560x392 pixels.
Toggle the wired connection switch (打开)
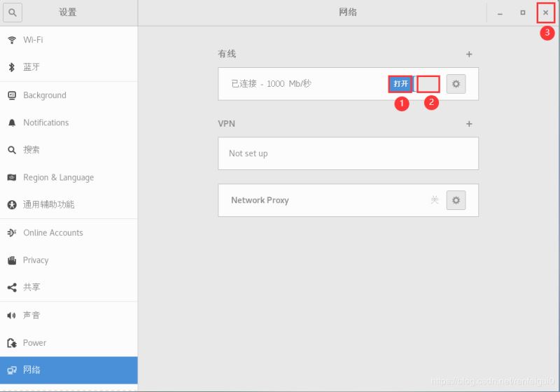pyautogui.click(x=400, y=84)
